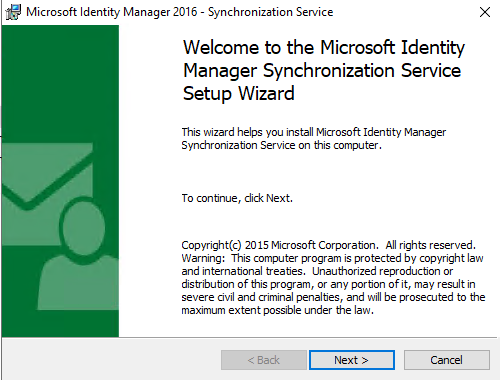Viewport: 500px width, 380px height.
Task: Close the setup wizard window with X
Action: (485, 12)
